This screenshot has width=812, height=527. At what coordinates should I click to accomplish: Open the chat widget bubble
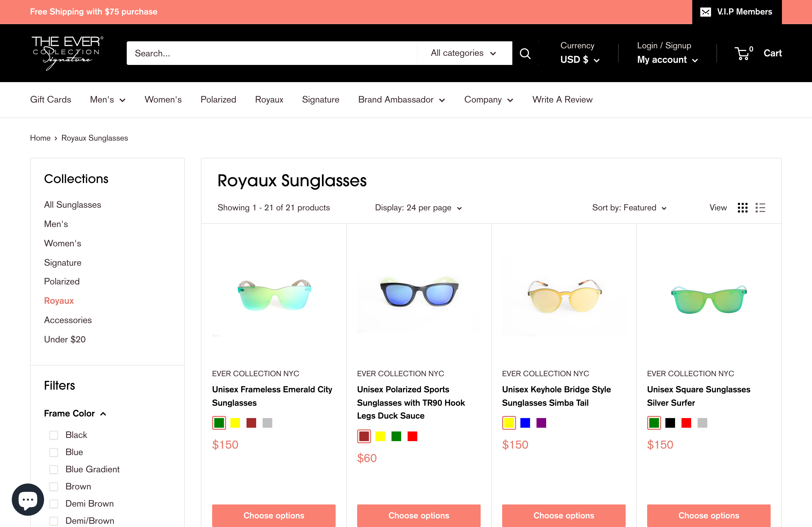(27, 500)
